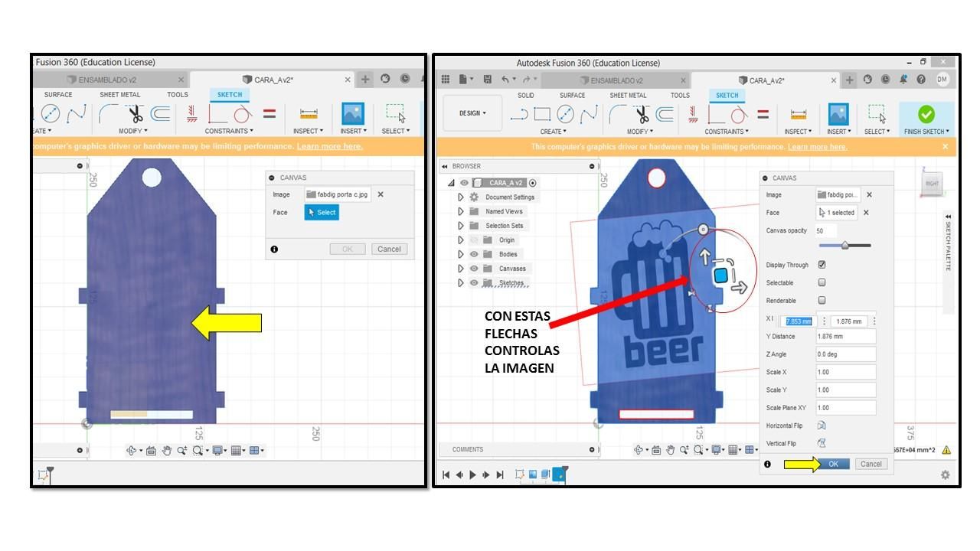Click the Undo arrow icon
Viewport: 980px width, 551px height.
[505, 80]
